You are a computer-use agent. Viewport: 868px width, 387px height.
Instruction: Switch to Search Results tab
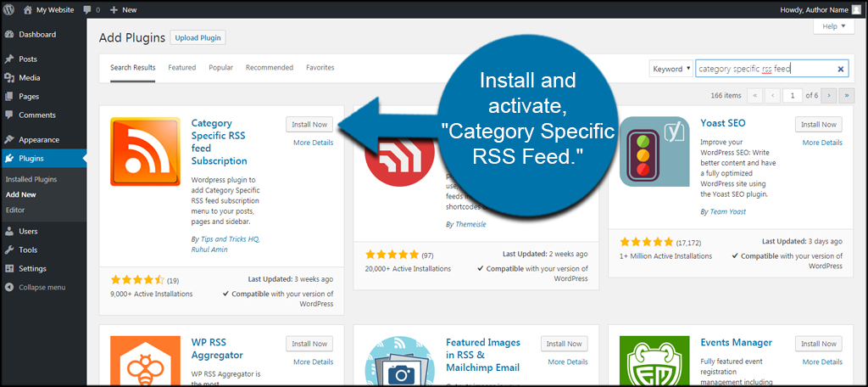(133, 68)
